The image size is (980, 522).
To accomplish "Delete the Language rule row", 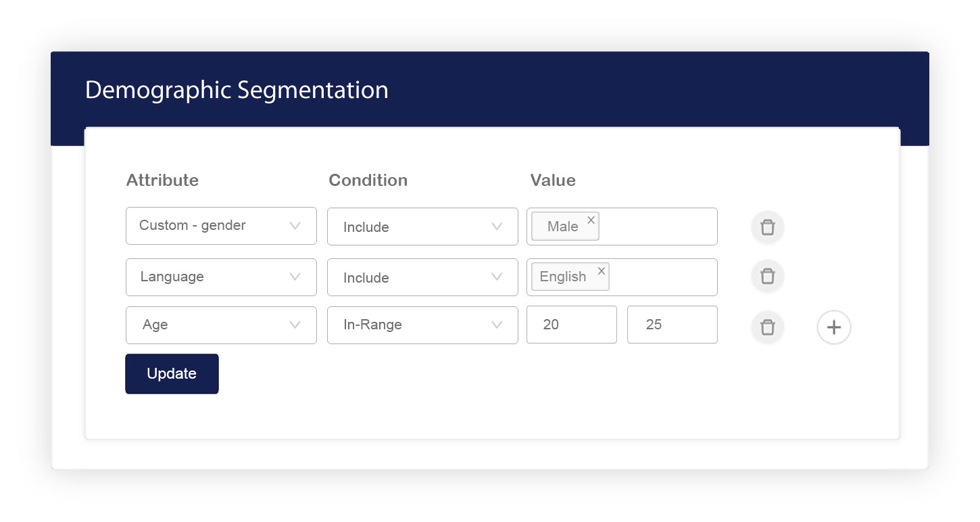I will tap(767, 276).
